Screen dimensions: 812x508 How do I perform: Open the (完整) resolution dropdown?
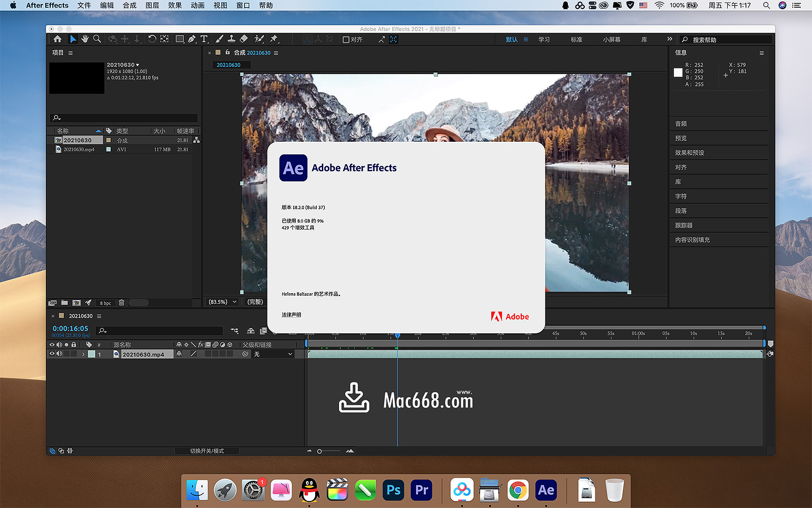[255, 302]
